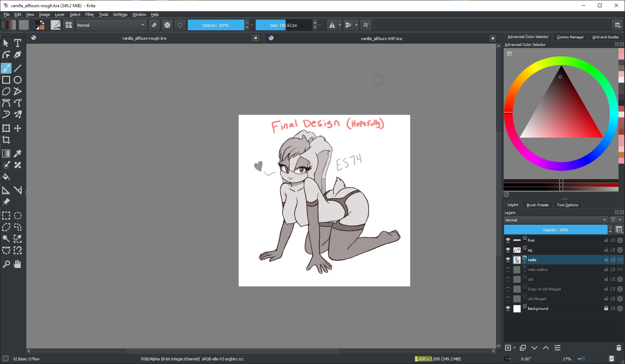
Task: Expand the add layer dropdown arrow
Action: pos(515,348)
